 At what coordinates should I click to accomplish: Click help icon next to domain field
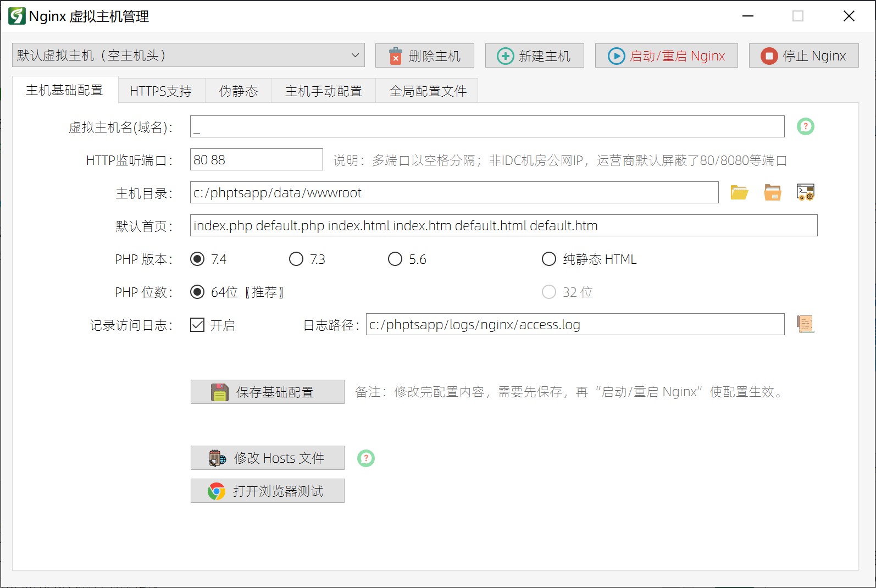805,127
